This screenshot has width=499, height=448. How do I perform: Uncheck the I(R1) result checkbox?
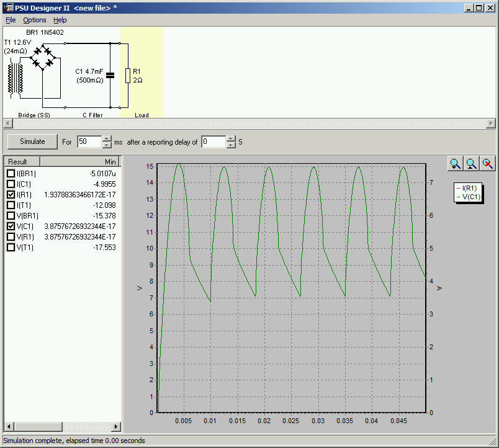(x=11, y=194)
